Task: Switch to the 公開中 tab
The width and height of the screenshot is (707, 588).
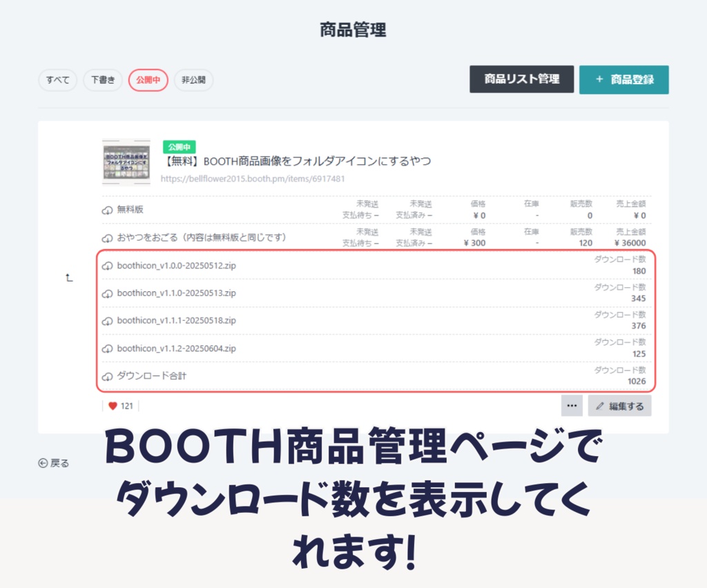Action: click(x=148, y=80)
